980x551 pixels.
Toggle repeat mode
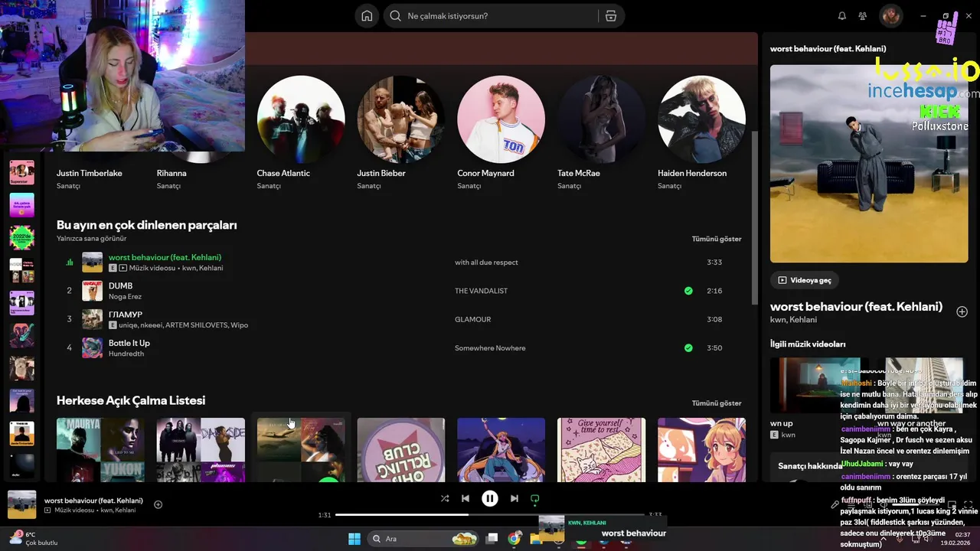(535, 498)
